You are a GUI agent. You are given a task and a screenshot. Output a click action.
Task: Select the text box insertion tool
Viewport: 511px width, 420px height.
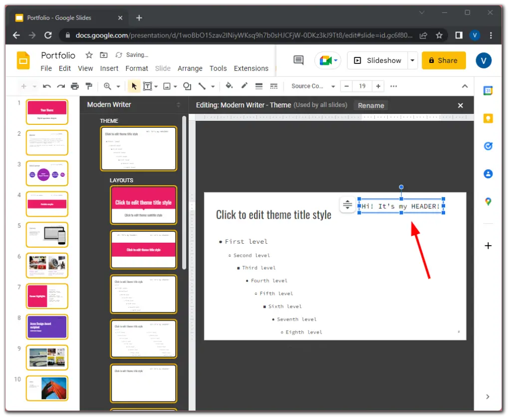point(148,86)
